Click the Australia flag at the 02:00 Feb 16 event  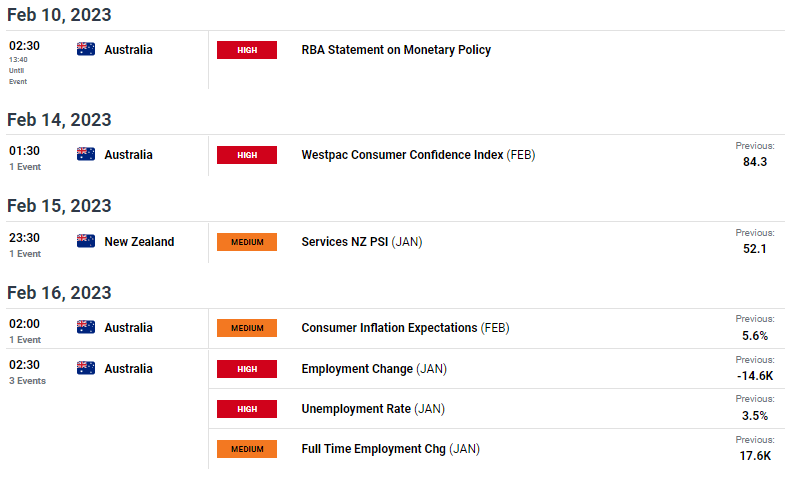[86, 327]
